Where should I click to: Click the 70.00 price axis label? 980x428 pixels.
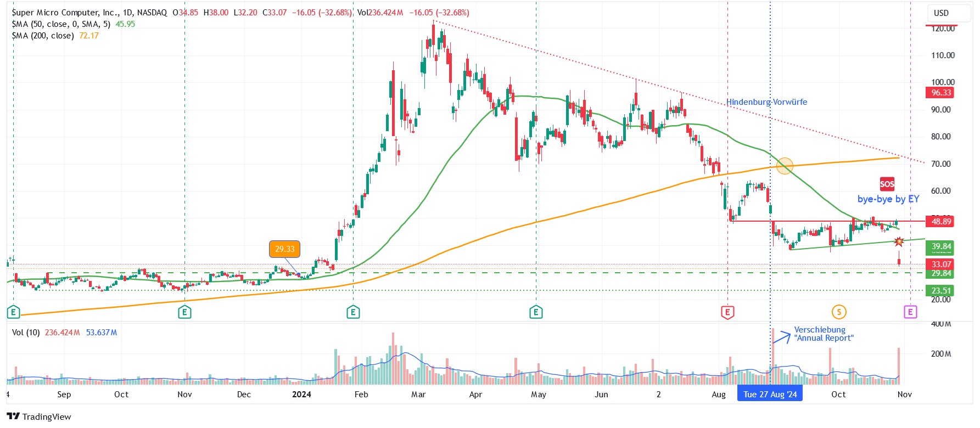coord(941,164)
